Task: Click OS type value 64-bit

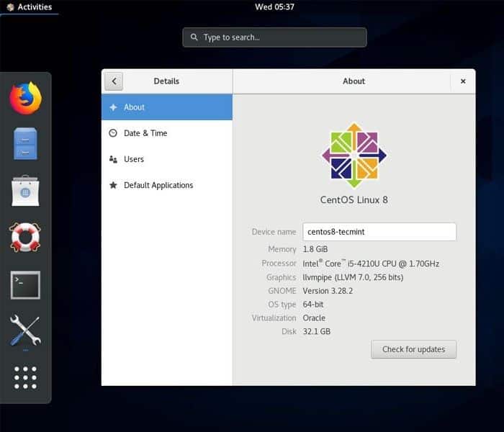Action: tap(313, 305)
